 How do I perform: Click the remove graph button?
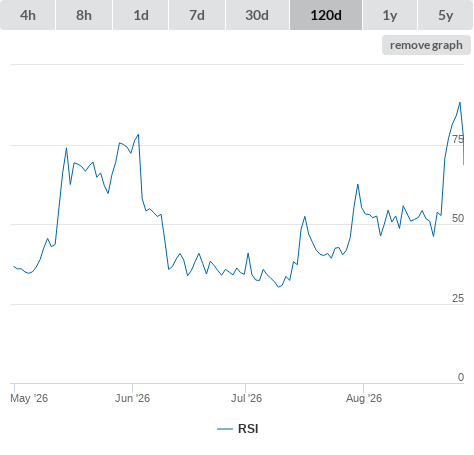426,45
